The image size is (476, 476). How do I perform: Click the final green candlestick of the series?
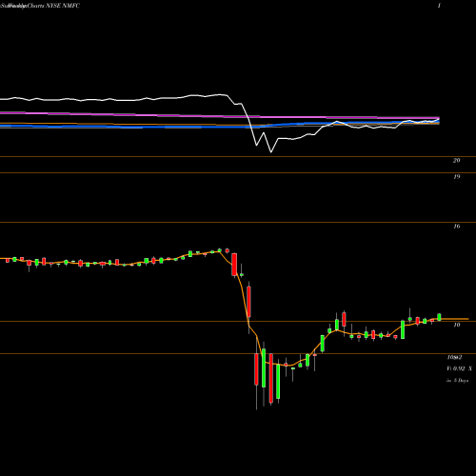[440, 317]
